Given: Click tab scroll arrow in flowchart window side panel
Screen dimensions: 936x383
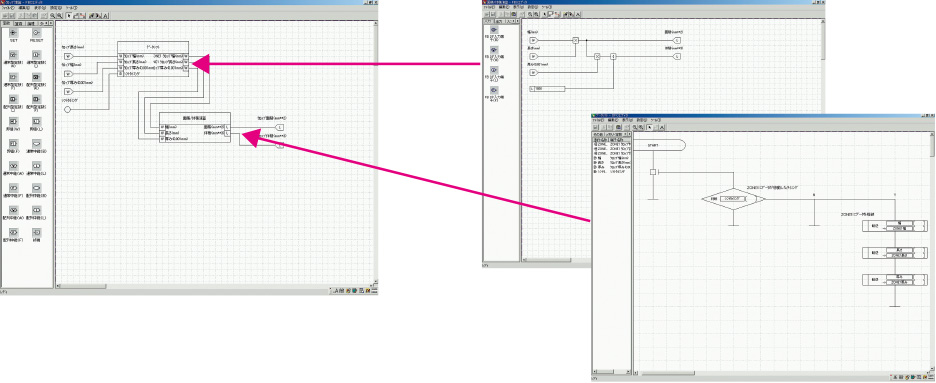Looking at the screenshot, I should [630, 134].
